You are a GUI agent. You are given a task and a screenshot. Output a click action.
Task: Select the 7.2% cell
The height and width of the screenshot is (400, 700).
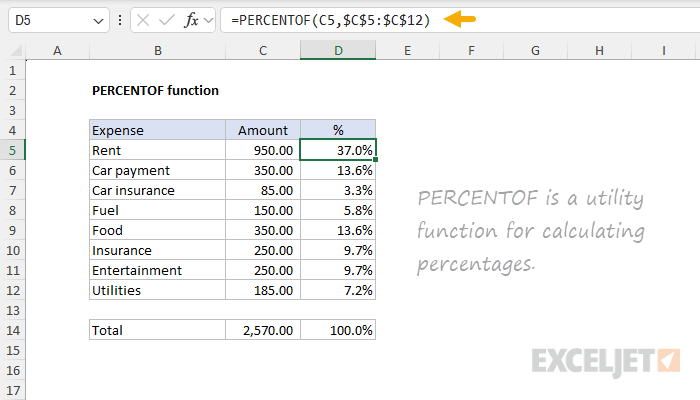[338, 290]
